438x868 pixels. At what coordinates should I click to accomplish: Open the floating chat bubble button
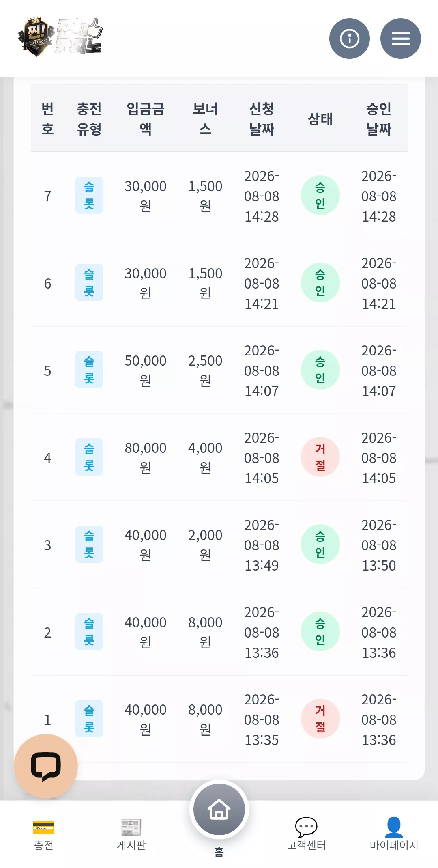(46, 766)
